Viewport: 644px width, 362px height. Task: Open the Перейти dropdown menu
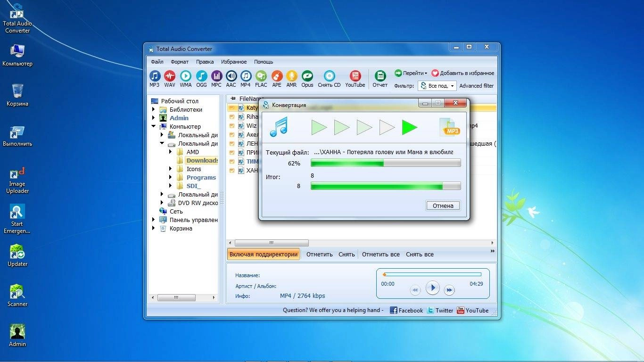click(x=411, y=73)
